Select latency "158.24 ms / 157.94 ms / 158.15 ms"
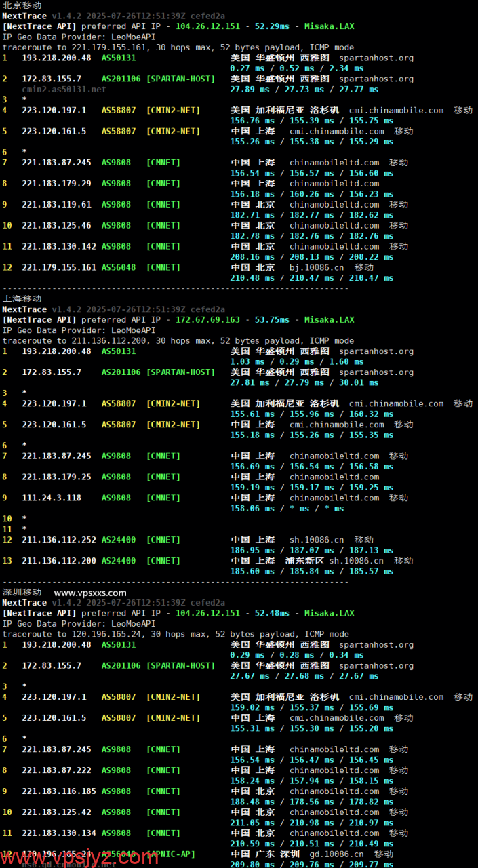This screenshot has height=868, width=478. pos(312,781)
